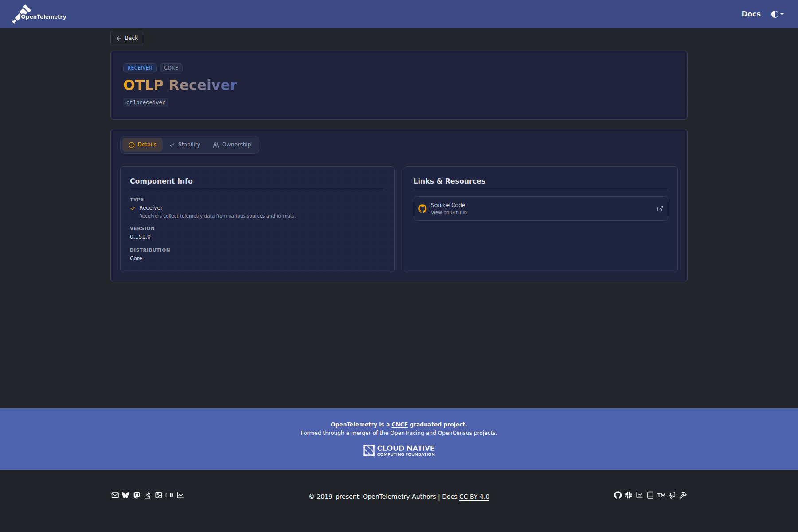Click the hammer (gavel) footer icon
This screenshot has width=798, height=532.
pyautogui.click(x=683, y=495)
